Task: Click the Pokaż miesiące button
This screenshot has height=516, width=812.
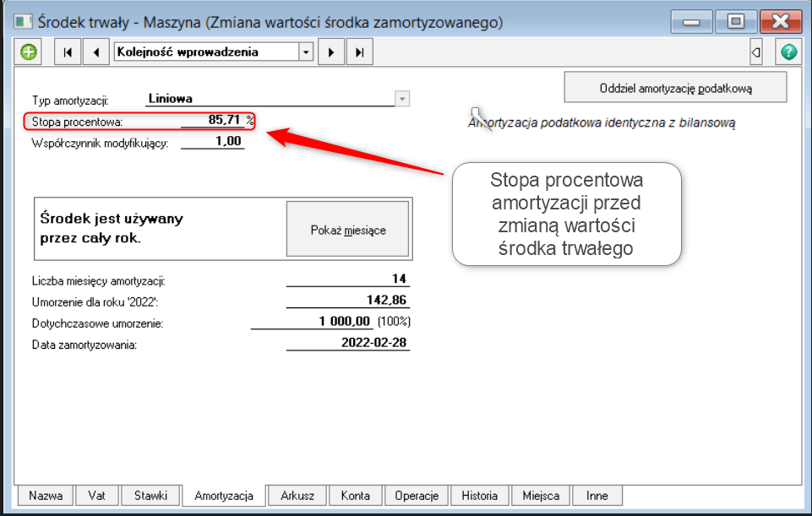Action: [x=348, y=229]
